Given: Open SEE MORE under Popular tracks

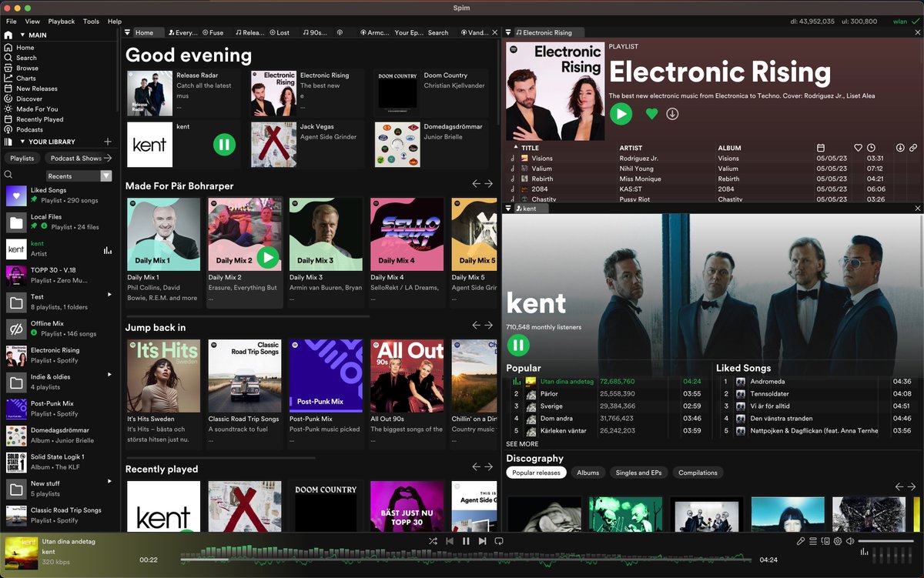Looking at the screenshot, I should point(522,444).
